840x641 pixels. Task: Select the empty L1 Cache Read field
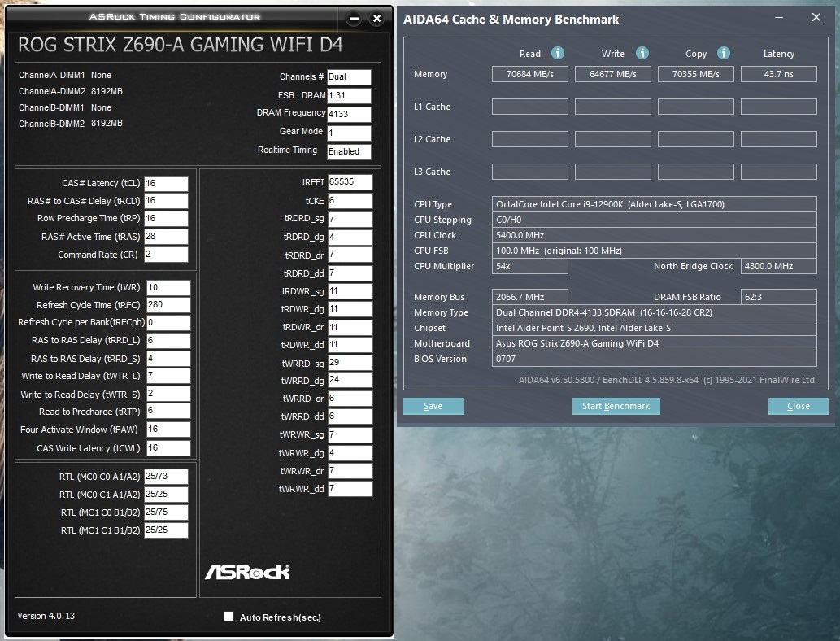tap(530, 107)
